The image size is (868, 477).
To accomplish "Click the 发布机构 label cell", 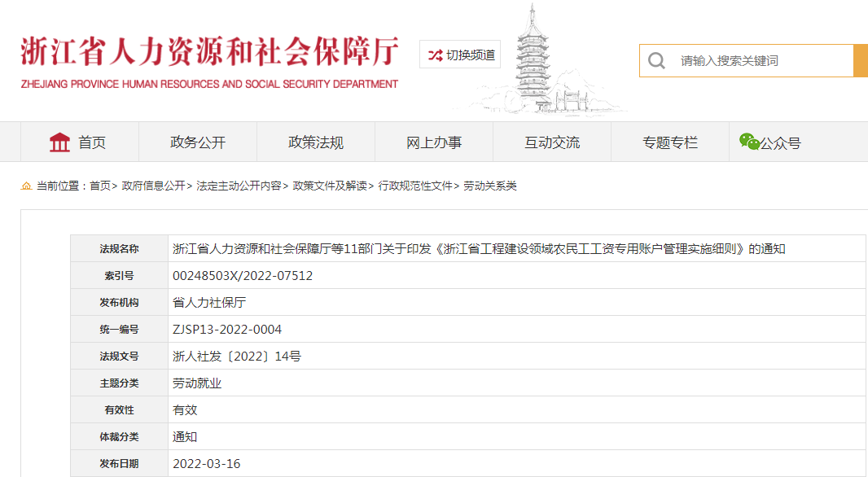I will [119, 302].
